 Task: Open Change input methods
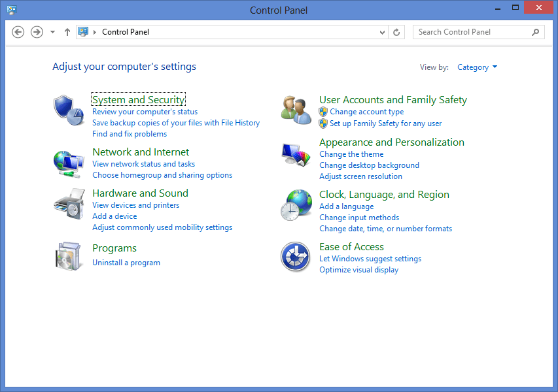[359, 218]
